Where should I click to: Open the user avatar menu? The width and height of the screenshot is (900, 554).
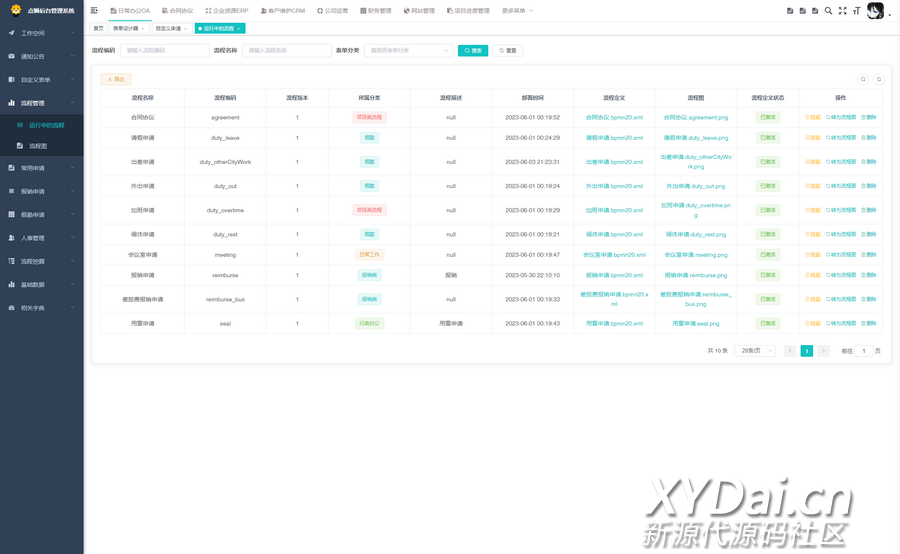click(x=876, y=11)
